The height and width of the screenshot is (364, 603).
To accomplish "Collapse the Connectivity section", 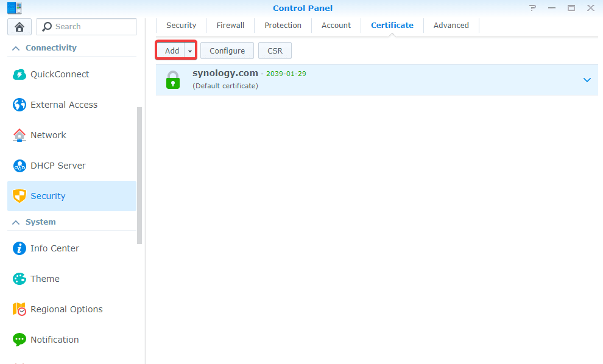I will [x=16, y=48].
